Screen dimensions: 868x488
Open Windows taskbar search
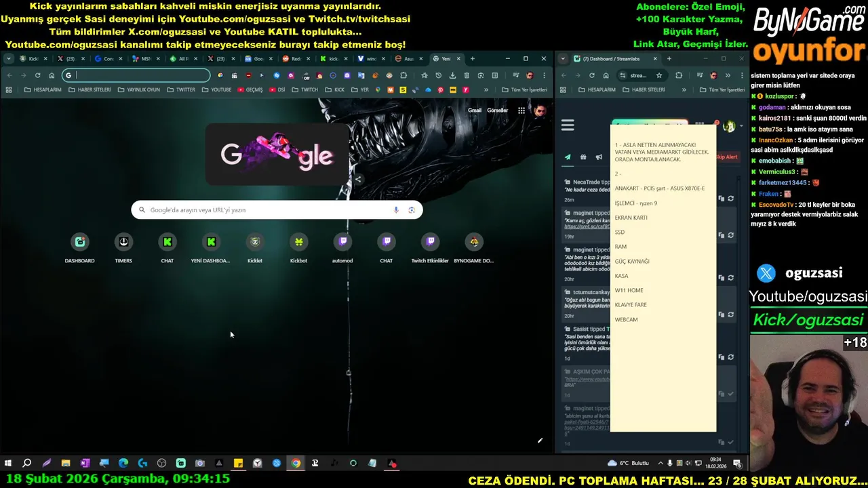(27, 464)
